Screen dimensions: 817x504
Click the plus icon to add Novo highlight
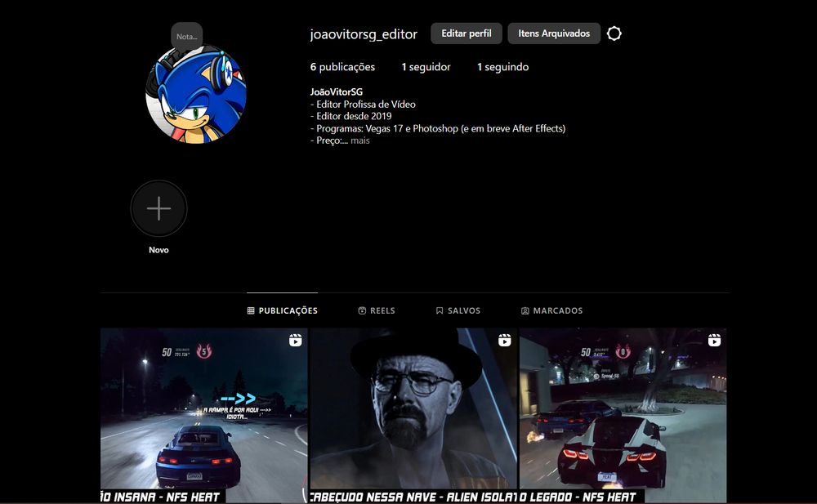[159, 208]
